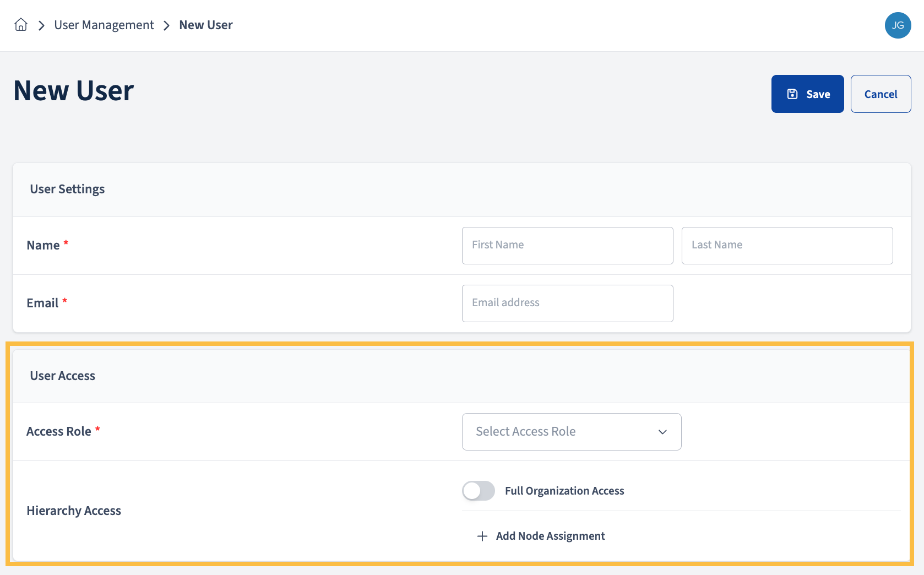Focus the First Name field
924x575 pixels.
(x=567, y=246)
